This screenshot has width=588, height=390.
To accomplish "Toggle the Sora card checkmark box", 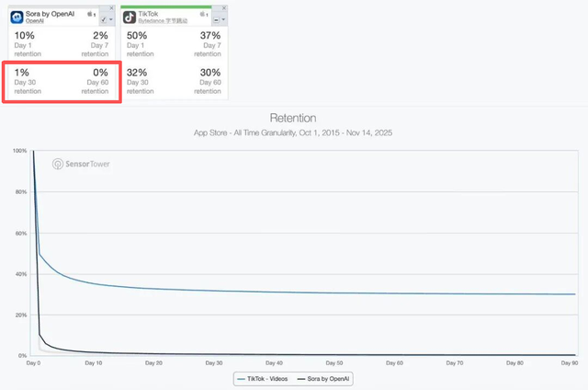I will pyautogui.click(x=104, y=17).
